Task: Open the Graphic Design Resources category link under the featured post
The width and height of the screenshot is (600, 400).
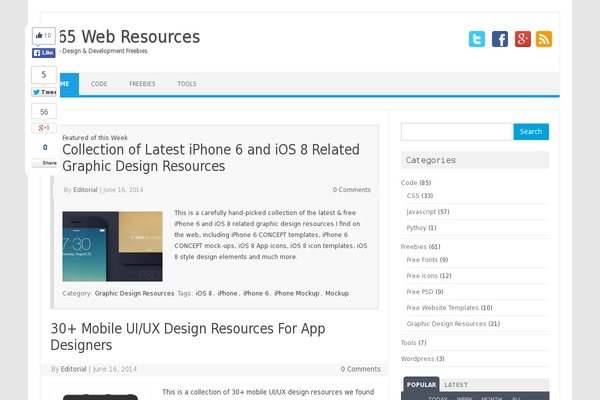Action: coord(134,293)
